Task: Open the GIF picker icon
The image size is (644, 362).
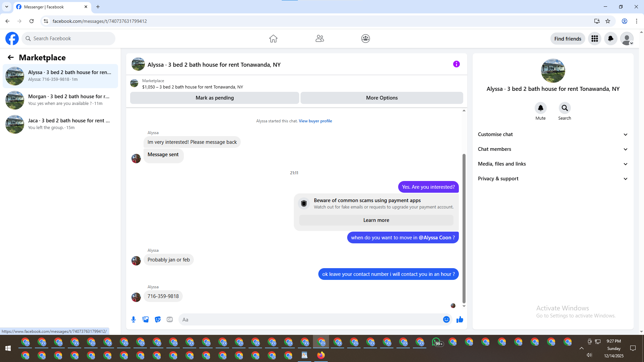Action: tap(170, 319)
